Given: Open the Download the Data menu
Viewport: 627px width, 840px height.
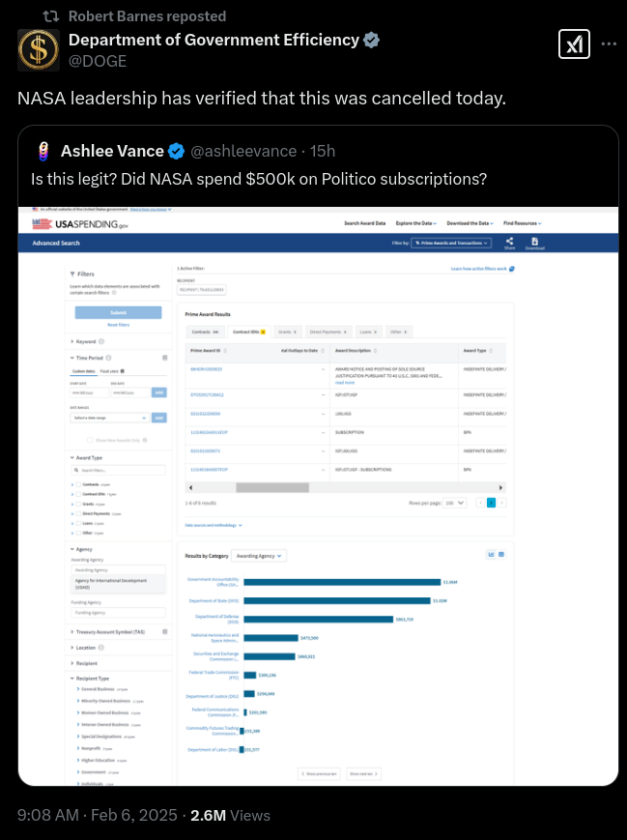Looking at the screenshot, I should tap(470, 223).
